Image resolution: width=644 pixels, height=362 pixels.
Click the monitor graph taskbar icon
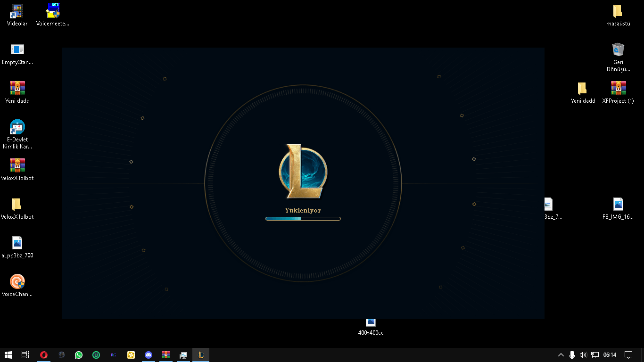(183, 355)
